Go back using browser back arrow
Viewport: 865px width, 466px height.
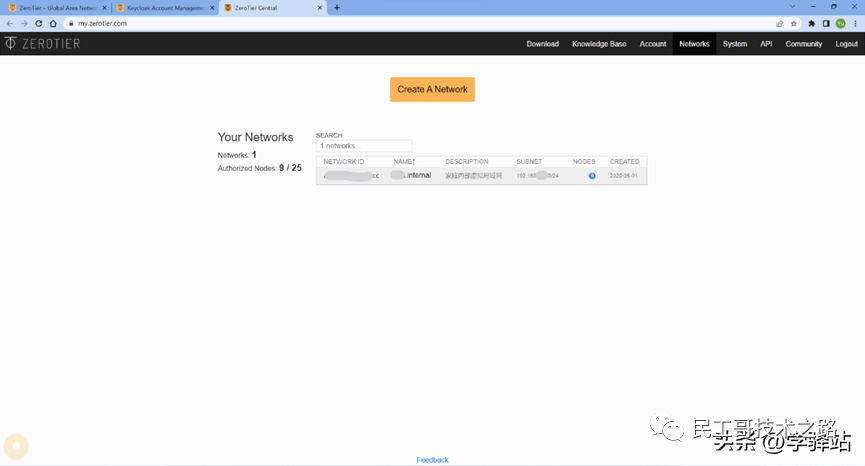pyautogui.click(x=9, y=23)
